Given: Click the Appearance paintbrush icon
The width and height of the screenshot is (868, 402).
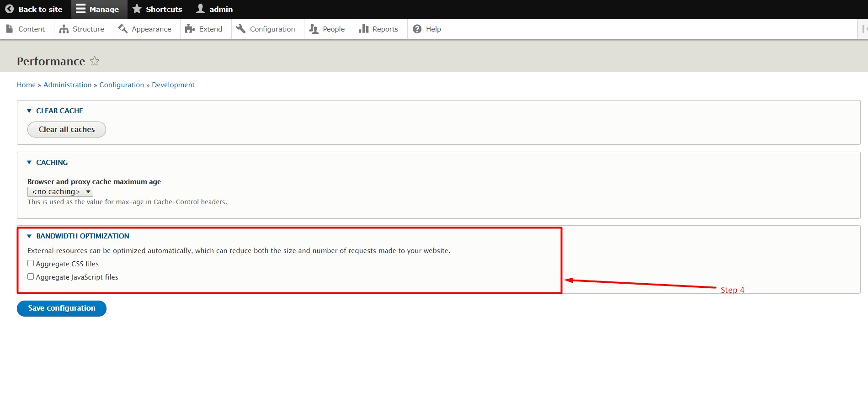Looking at the screenshot, I should (x=122, y=29).
